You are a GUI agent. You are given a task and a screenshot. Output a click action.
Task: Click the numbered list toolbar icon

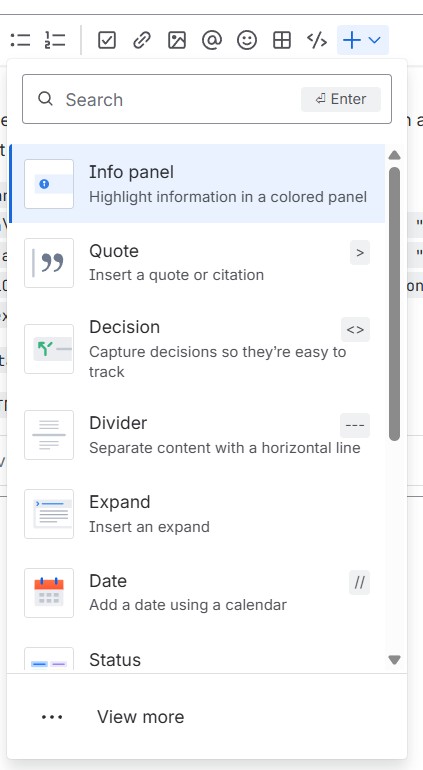[55, 40]
